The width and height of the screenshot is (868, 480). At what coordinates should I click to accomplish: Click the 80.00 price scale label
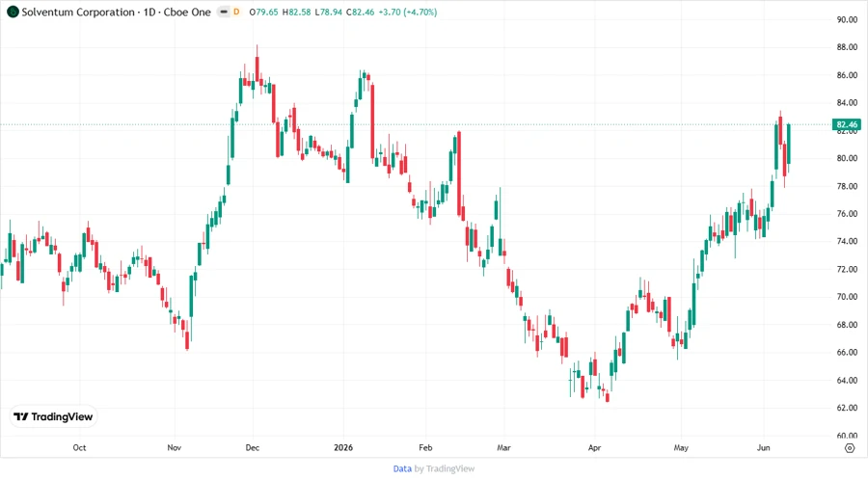click(x=847, y=158)
